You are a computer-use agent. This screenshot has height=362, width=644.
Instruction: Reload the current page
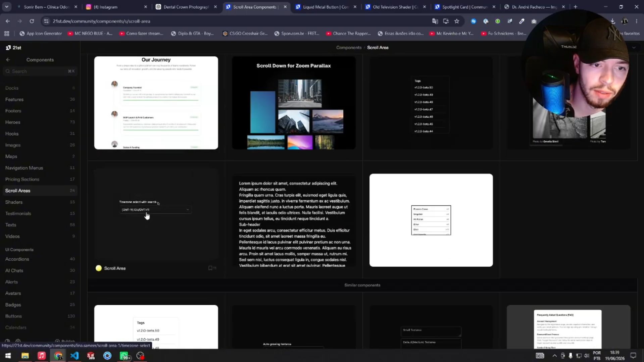[32, 21]
